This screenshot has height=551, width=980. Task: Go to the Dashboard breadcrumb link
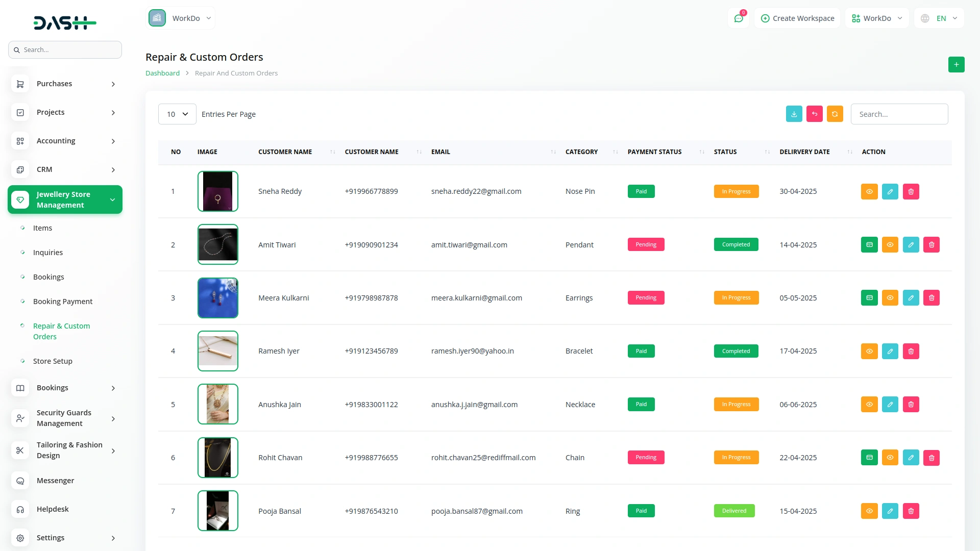(162, 73)
